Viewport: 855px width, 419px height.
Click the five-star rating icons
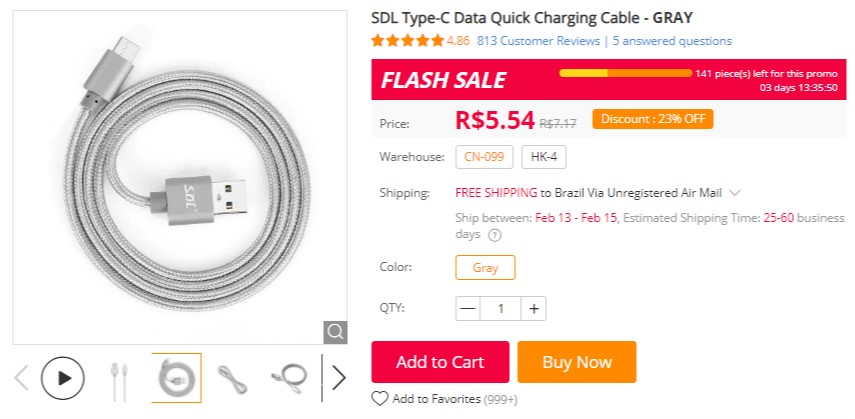point(407,41)
